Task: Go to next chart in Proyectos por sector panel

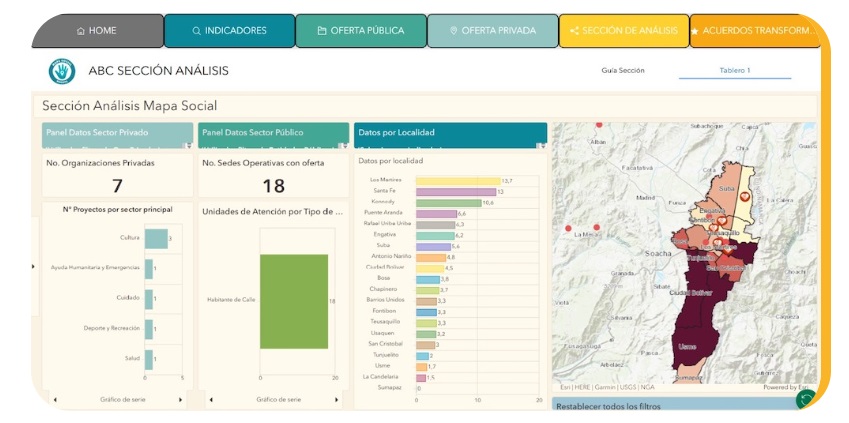Action: pos(181,399)
